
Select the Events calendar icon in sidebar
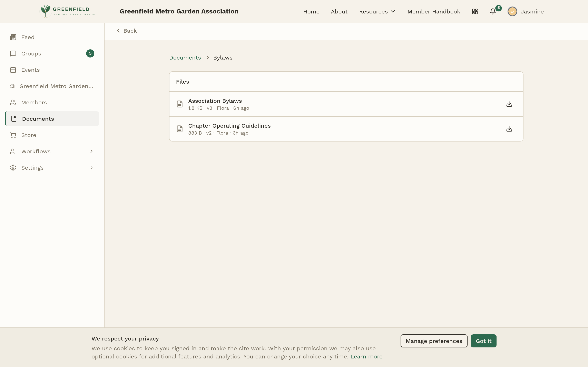[x=13, y=70]
